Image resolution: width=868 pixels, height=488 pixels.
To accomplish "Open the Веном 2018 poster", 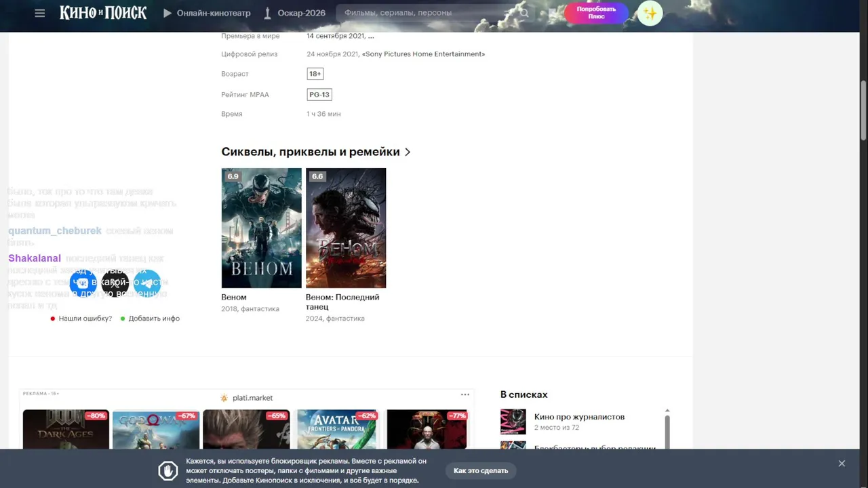I will click(261, 228).
